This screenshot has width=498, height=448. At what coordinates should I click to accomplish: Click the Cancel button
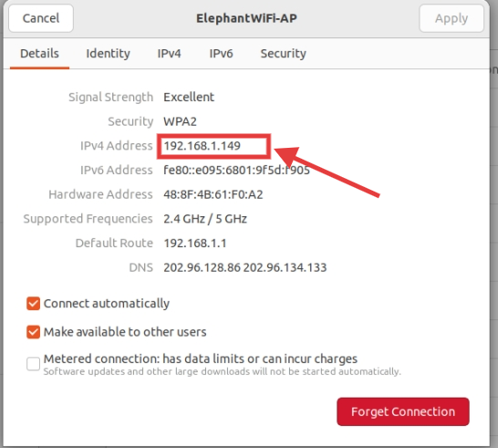[41, 18]
